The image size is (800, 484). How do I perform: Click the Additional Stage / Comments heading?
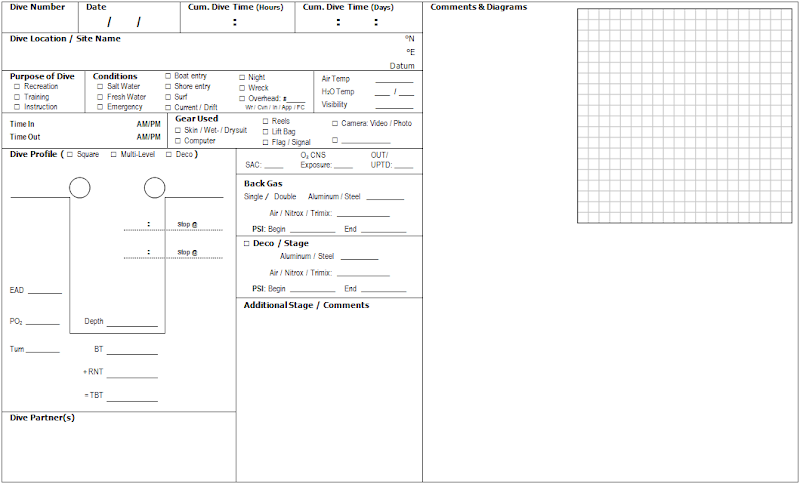tap(306, 305)
